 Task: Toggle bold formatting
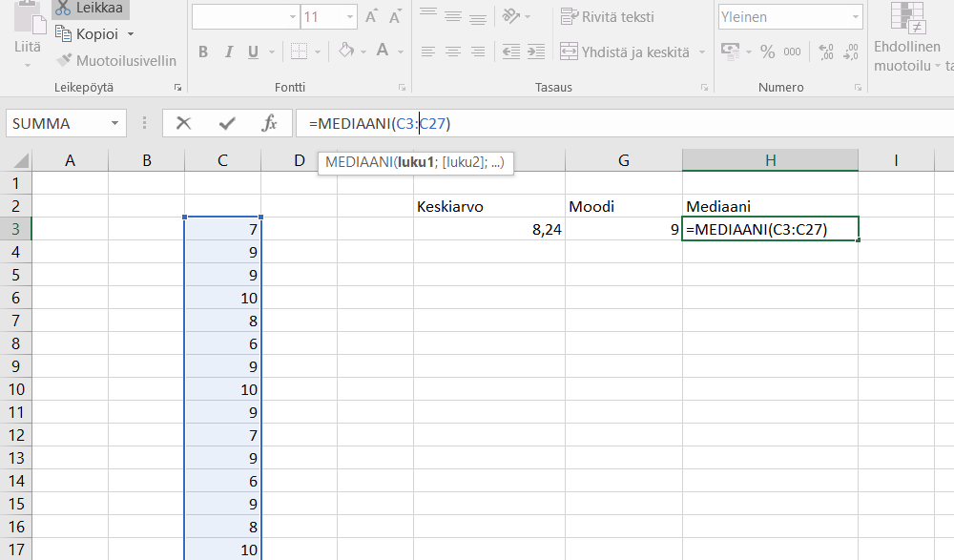[203, 52]
